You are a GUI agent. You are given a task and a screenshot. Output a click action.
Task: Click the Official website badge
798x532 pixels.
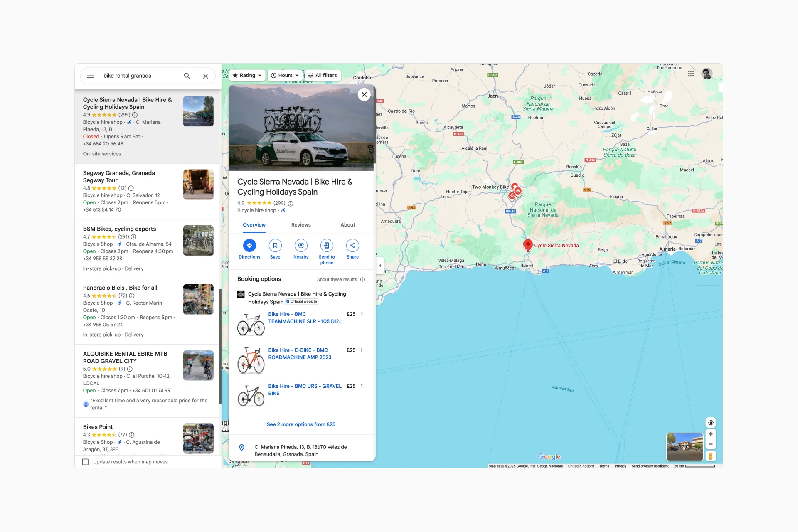pyautogui.click(x=302, y=302)
